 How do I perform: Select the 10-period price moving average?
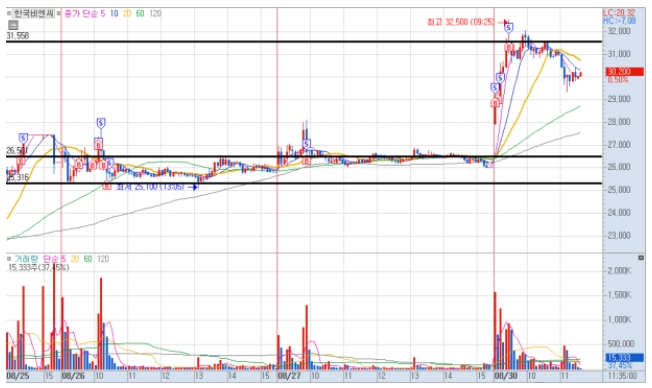[x=114, y=13]
